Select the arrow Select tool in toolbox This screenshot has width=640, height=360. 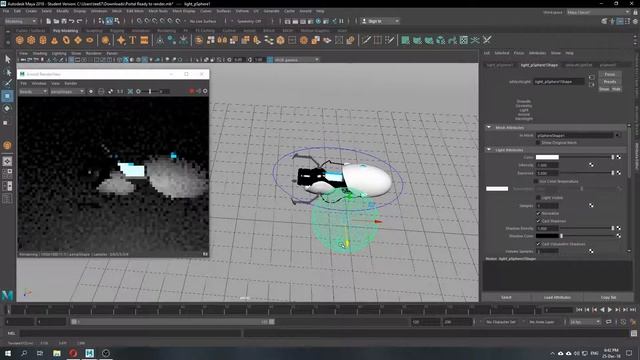point(7,59)
